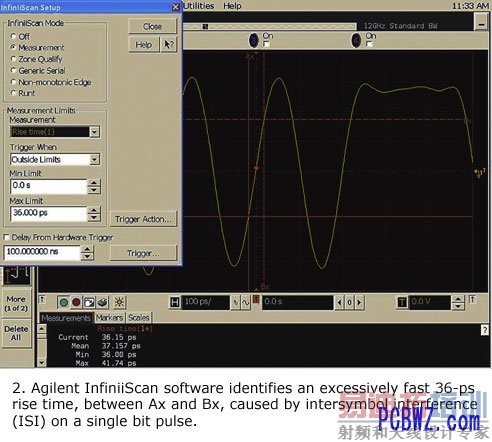Increase the Min Limit value
This screenshot has width=492, height=442.
94,183
